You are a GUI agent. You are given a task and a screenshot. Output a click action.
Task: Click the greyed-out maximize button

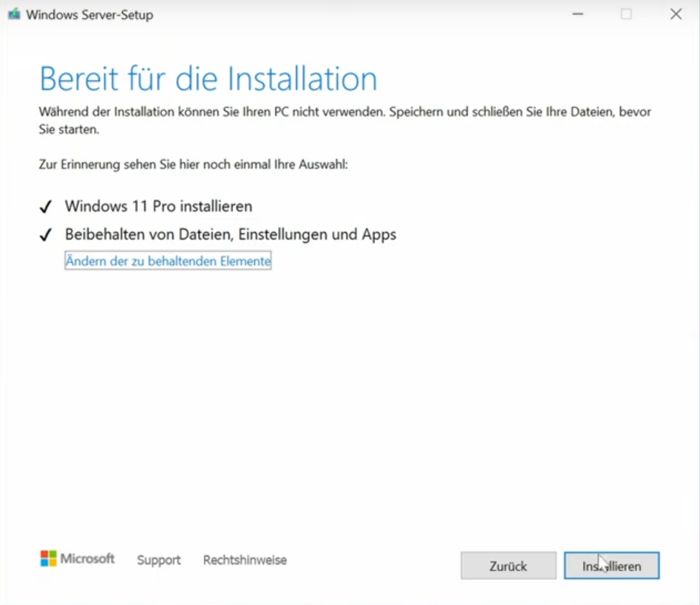(x=626, y=15)
